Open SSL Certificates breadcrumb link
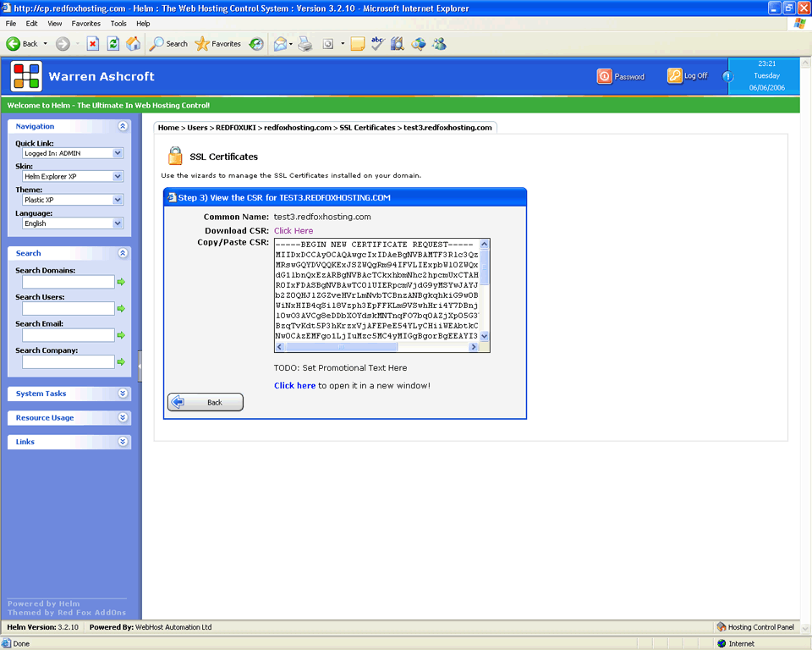The image size is (812, 650). (x=367, y=128)
